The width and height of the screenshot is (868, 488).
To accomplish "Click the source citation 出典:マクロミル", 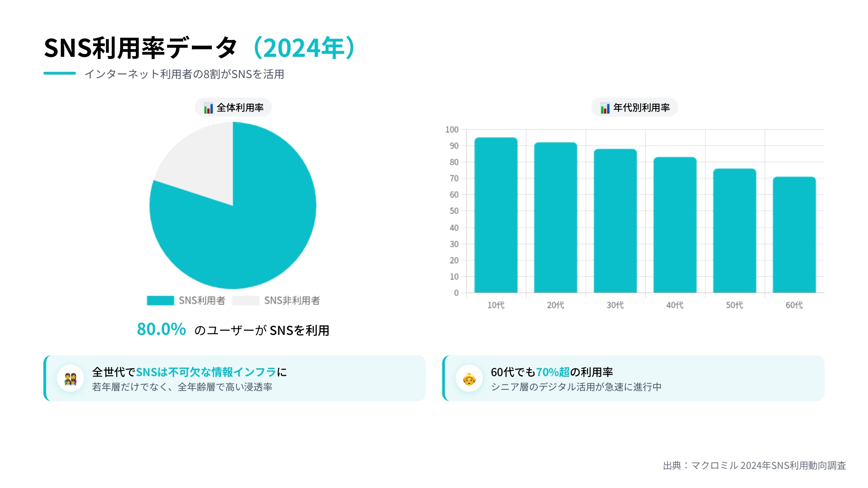I will (755, 465).
